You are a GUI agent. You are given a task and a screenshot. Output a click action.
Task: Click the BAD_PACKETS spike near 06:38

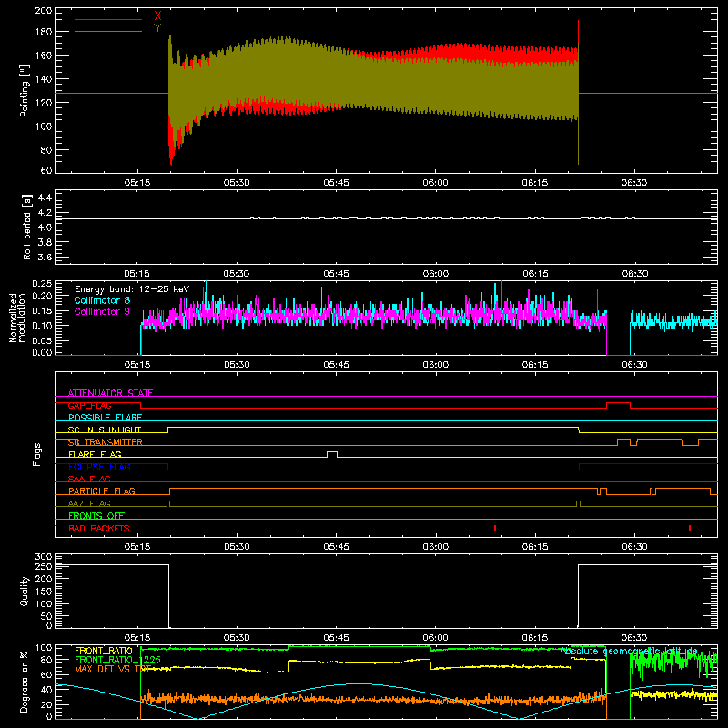point(690,528)
